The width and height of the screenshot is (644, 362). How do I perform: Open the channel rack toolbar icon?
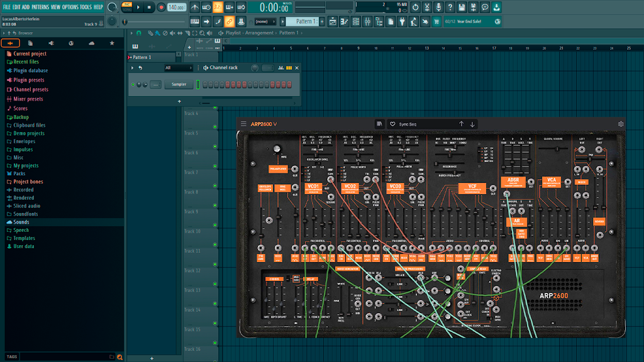click(x=356, y=21)
